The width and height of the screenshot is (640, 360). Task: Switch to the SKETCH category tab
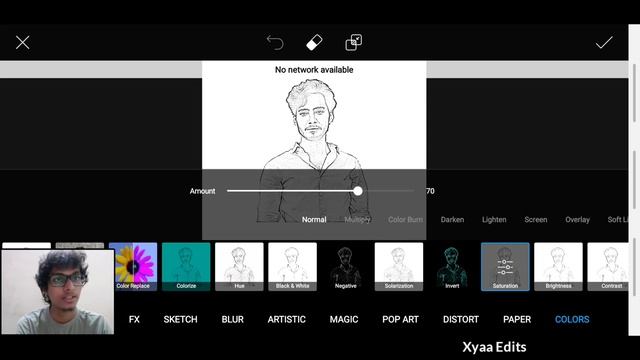180,320
